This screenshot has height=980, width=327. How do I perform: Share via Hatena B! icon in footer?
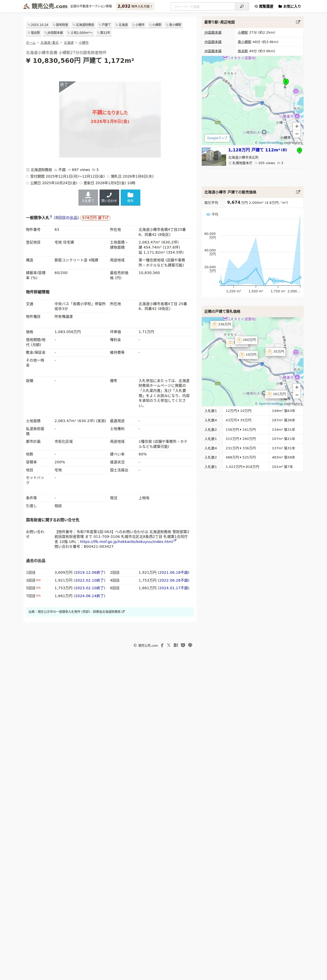coord(176,645)
